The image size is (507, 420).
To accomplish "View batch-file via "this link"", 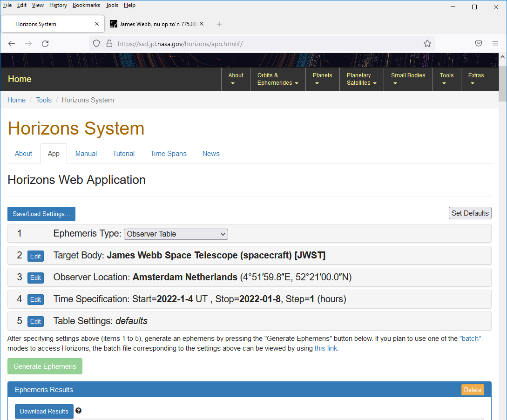I will point(326,348).
